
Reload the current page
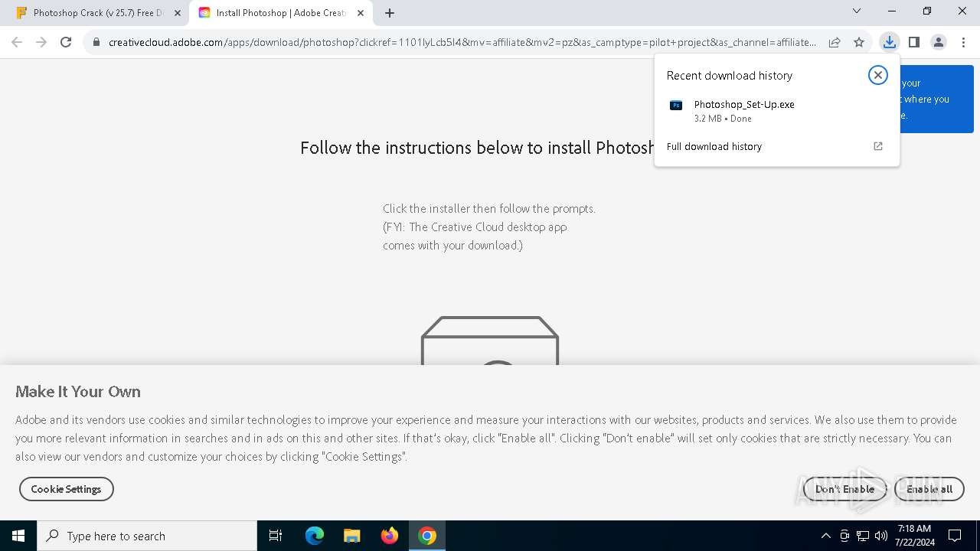(x=66, y=42)
